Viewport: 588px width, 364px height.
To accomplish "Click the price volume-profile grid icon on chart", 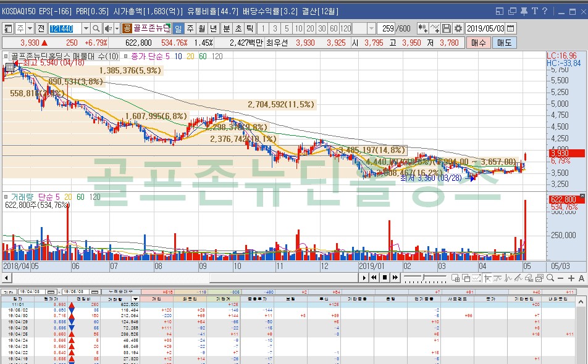I will (x=9, y=67).
